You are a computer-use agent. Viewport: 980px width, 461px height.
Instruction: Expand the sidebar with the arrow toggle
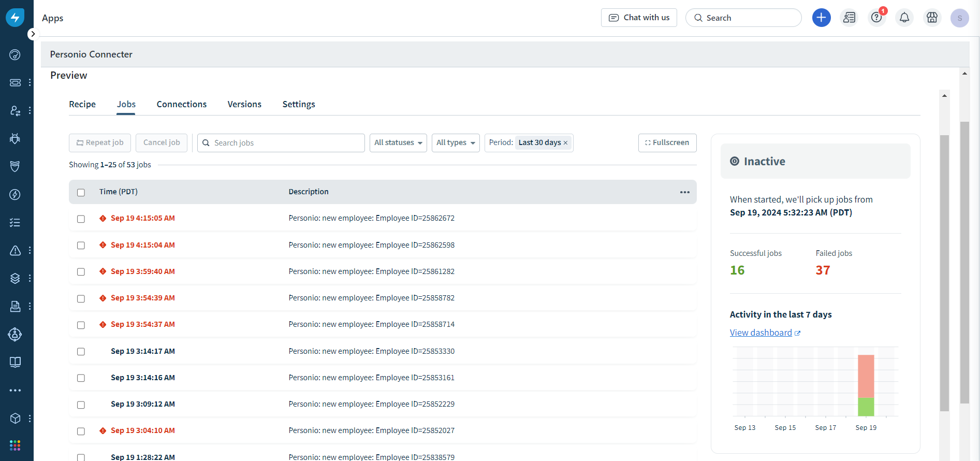coord(33,34)
